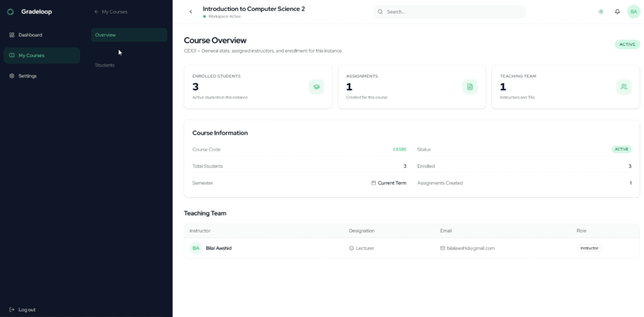The width and height of the screenshot is (644, 317).
Task: Click the Designation column header
Action: pyautogui.click(x=362, y=231)
